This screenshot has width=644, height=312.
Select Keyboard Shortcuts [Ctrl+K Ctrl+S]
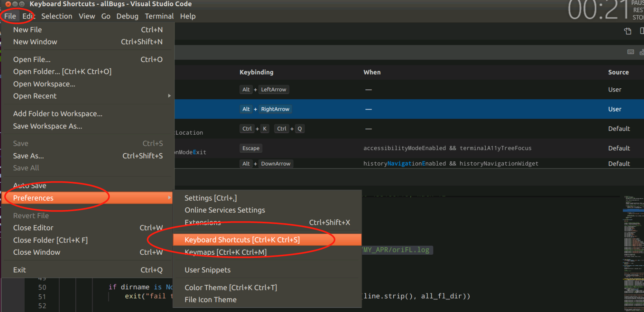tap(267, 240)
